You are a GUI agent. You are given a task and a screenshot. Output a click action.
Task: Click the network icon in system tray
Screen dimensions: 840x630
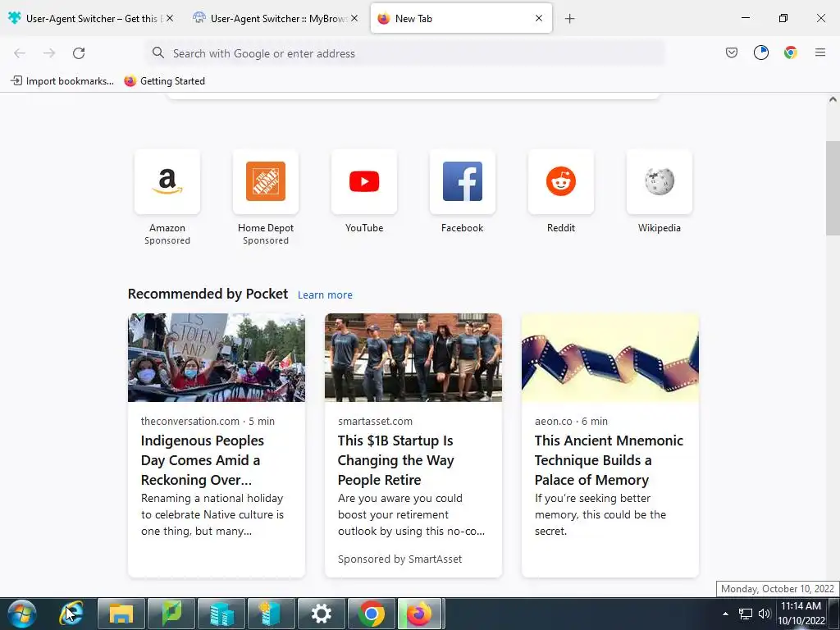click(745, 614)
